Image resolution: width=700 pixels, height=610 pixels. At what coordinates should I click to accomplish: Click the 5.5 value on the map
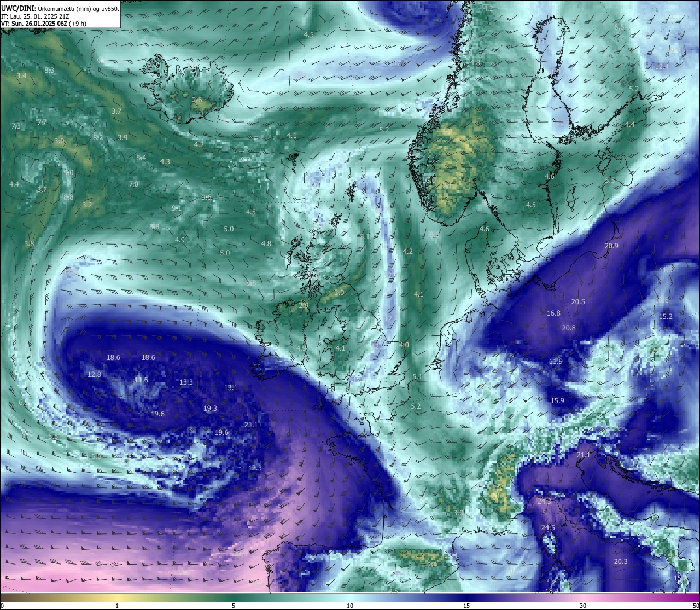610,179
